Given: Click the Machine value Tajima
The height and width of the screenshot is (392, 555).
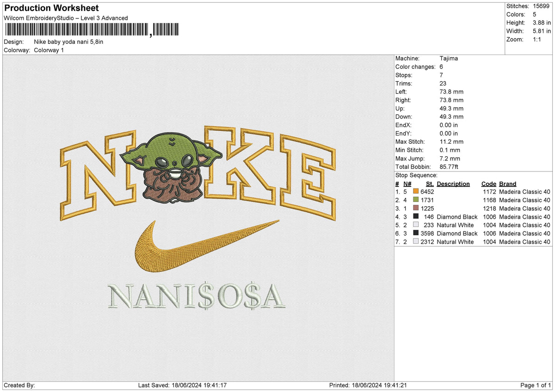Looking at the screenshot, I should pos(448,58).
